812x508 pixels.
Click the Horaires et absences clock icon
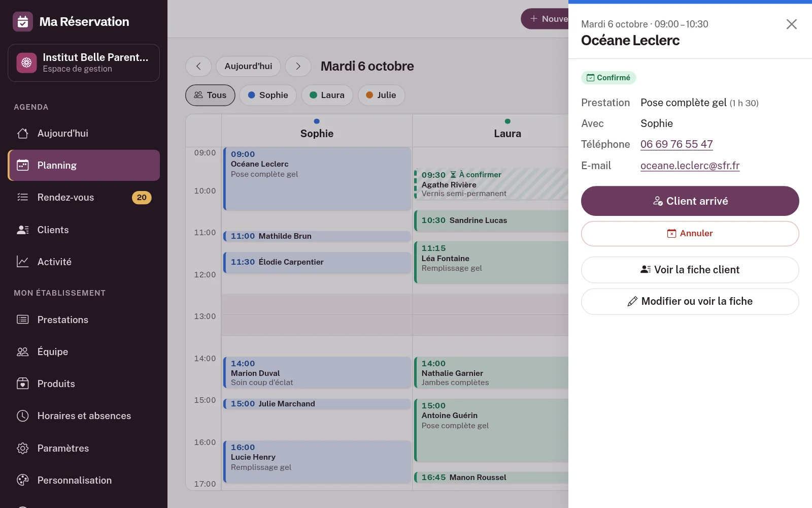(23, 416)
